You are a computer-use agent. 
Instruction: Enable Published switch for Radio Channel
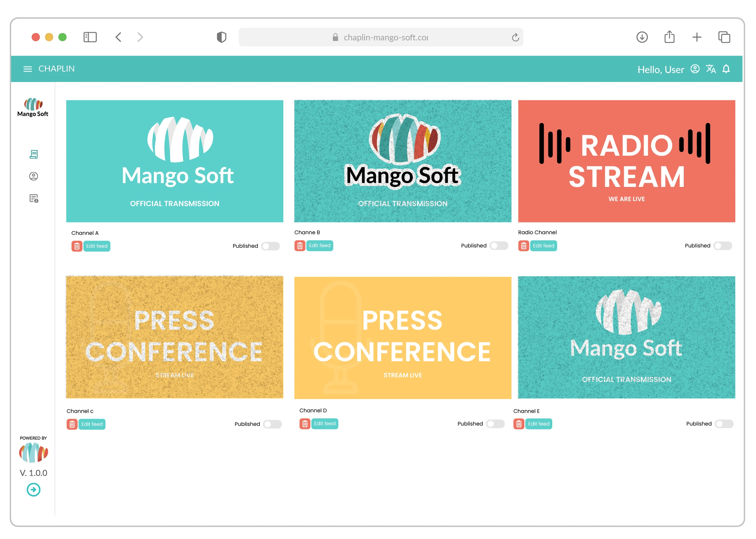point(723,246)
